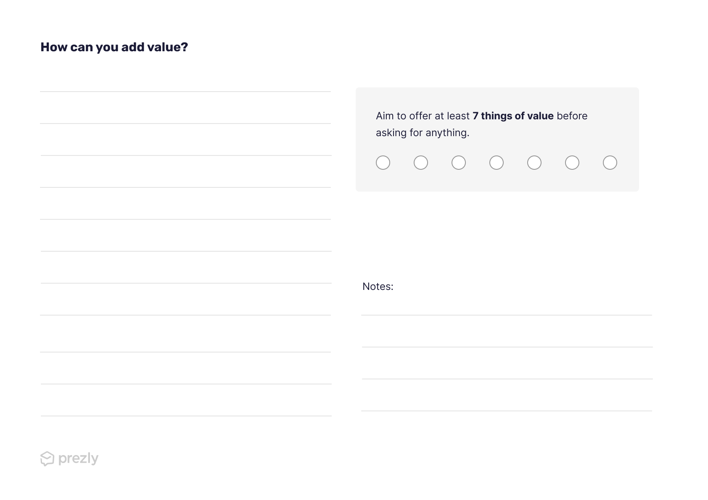Tick the second value circle
Screen dimensions: 708x500
click(421, 163)
